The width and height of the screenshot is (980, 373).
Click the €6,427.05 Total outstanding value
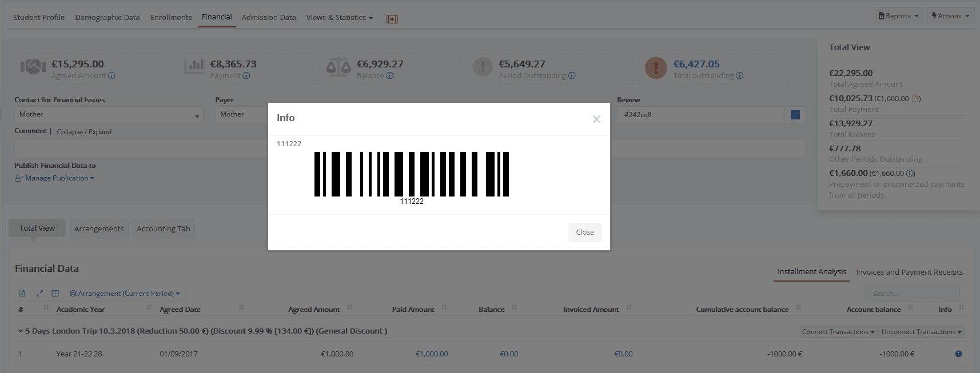(696, 64)
